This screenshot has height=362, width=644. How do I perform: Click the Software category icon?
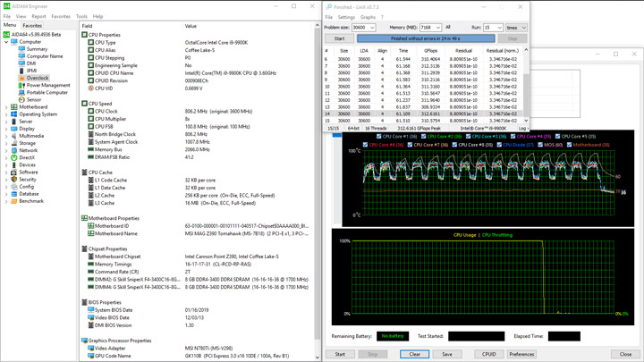[x=14, y=173]
